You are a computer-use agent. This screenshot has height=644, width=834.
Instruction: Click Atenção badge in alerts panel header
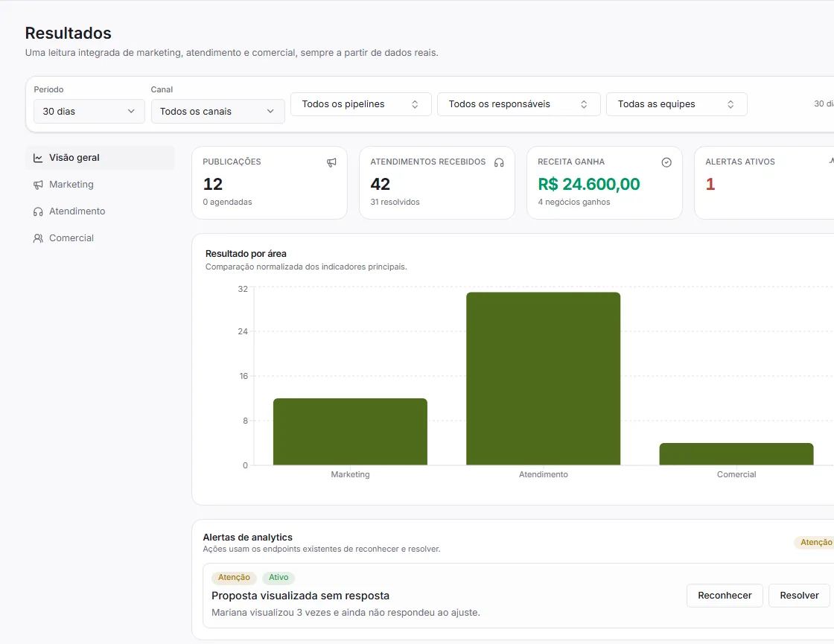[x=815, y=543]
